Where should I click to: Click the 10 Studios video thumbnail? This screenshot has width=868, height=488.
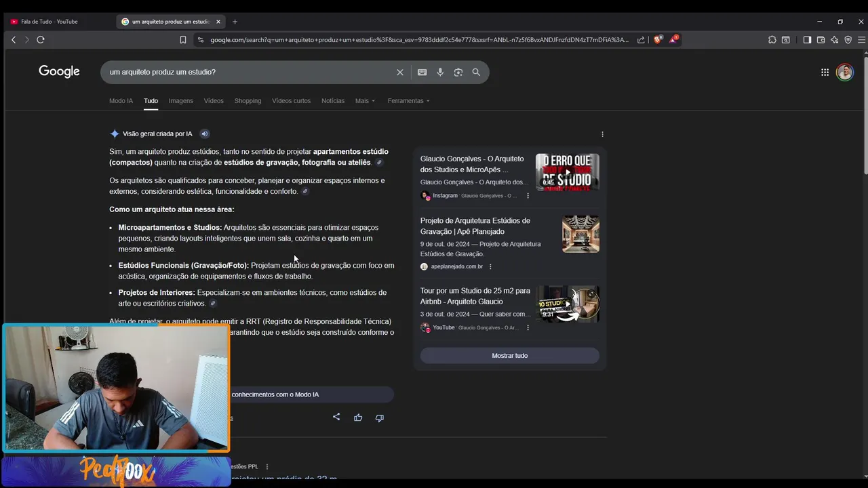(568, 304)
